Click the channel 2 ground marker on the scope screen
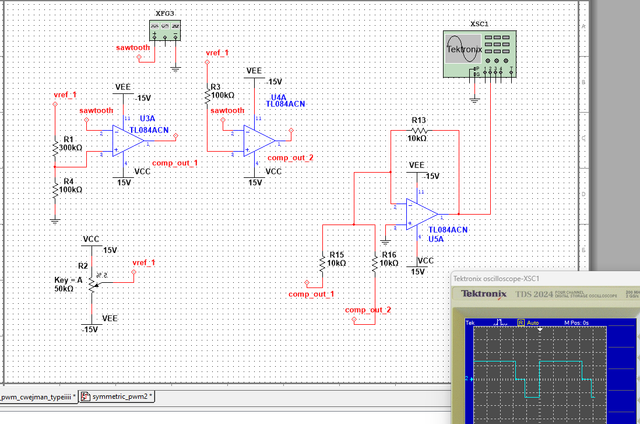The width and height of the screenshot is (640, 424). point(469,379)
